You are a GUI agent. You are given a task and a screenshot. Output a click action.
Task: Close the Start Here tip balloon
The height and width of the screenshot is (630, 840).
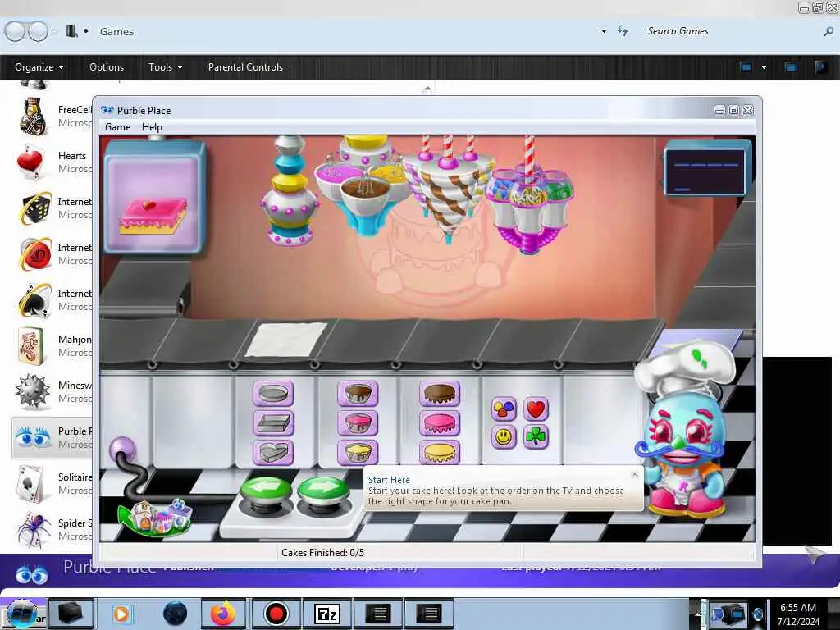[635, 474]
